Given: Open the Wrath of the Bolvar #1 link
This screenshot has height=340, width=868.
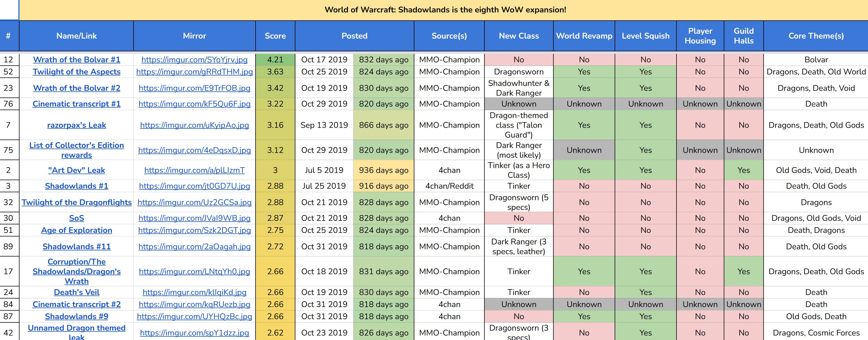Looking at the screenshot, I should point(76,60).
